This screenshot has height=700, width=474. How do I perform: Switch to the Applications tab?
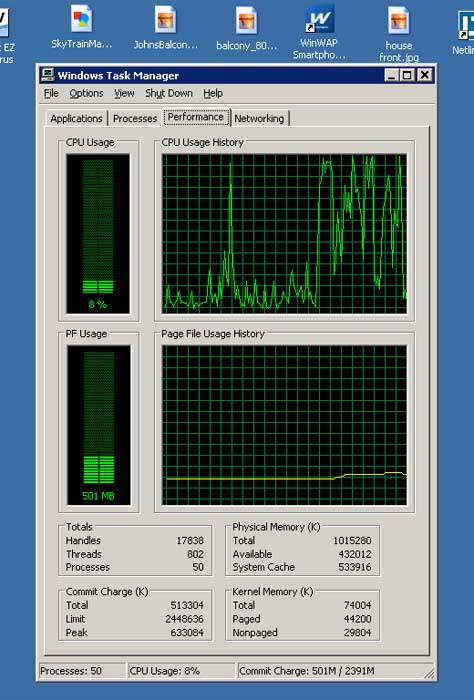76,119
